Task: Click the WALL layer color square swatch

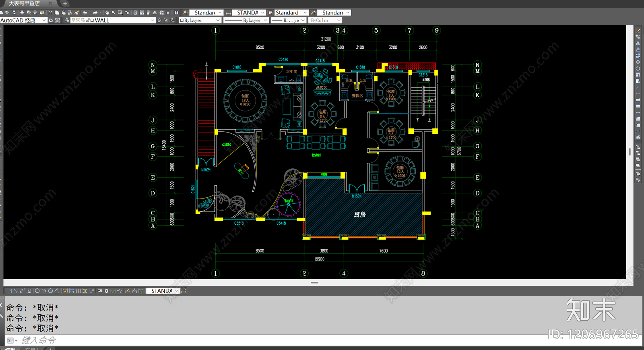Action: point(92,20)
